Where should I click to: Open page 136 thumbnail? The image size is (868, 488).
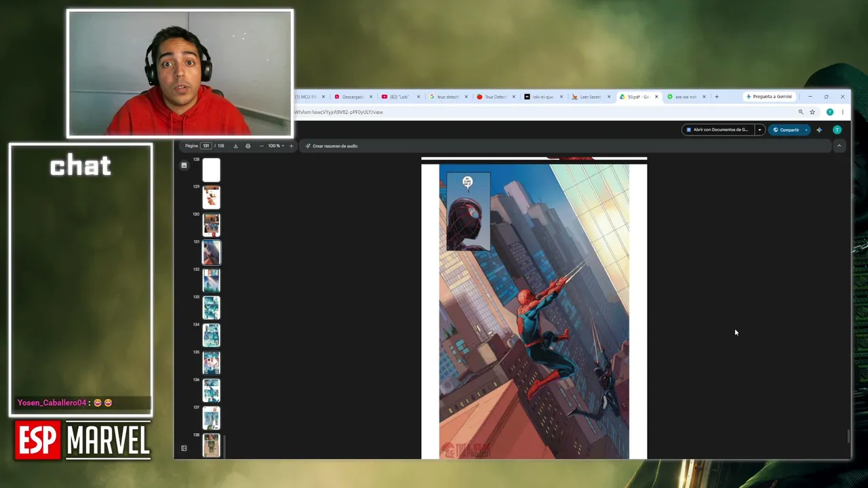click(212, 391)
